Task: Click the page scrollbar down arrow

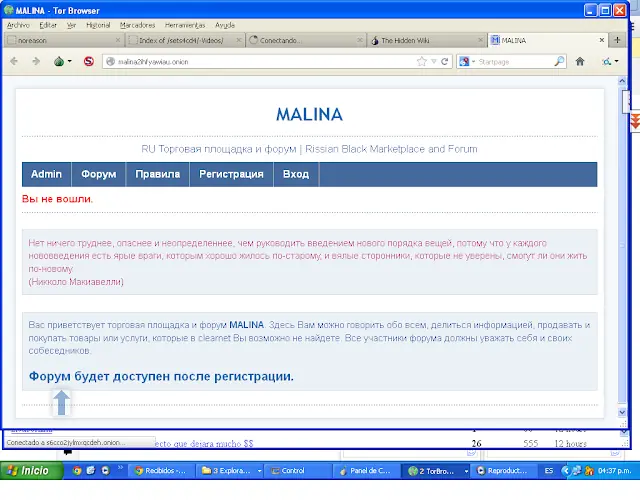Action: point(622,412)
